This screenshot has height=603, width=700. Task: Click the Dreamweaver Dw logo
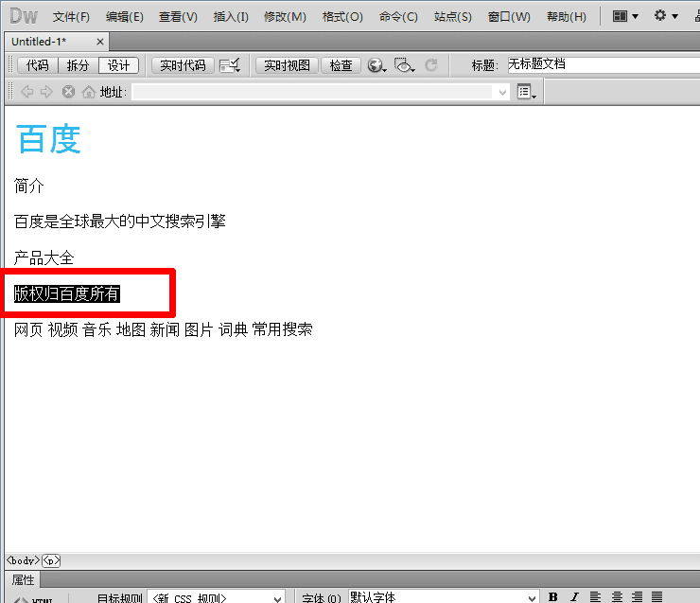[24, 16]
